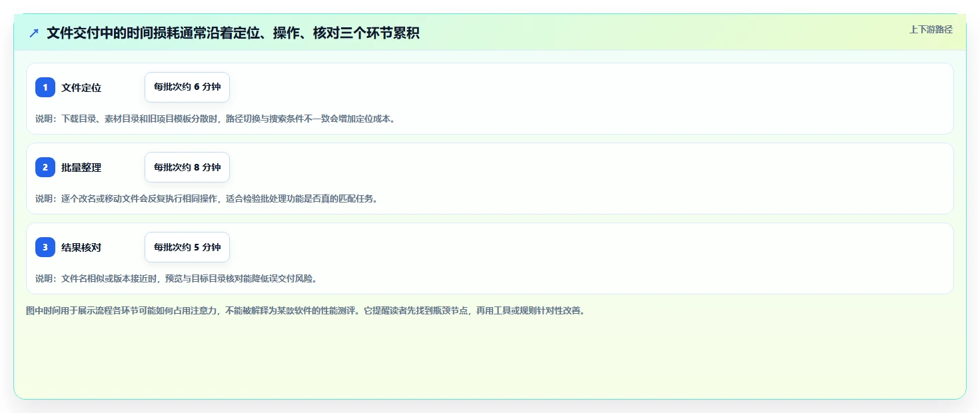
Task: Click the 每批次约 8 分钟 chip
Action: click(187, 167)
